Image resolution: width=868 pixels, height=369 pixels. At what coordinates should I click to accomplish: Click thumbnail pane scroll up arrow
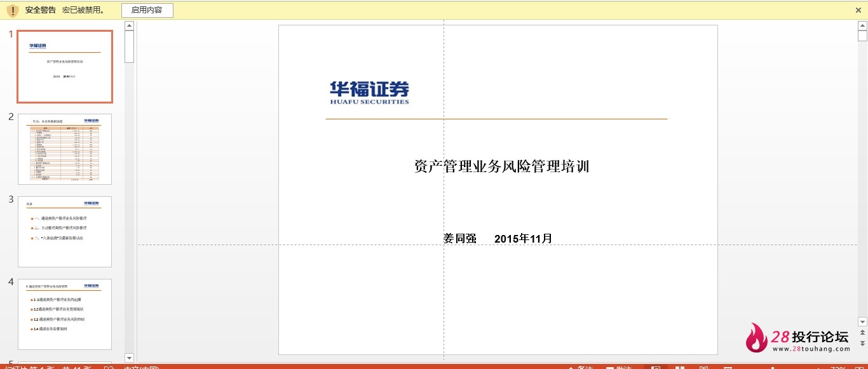coord(130,26)
